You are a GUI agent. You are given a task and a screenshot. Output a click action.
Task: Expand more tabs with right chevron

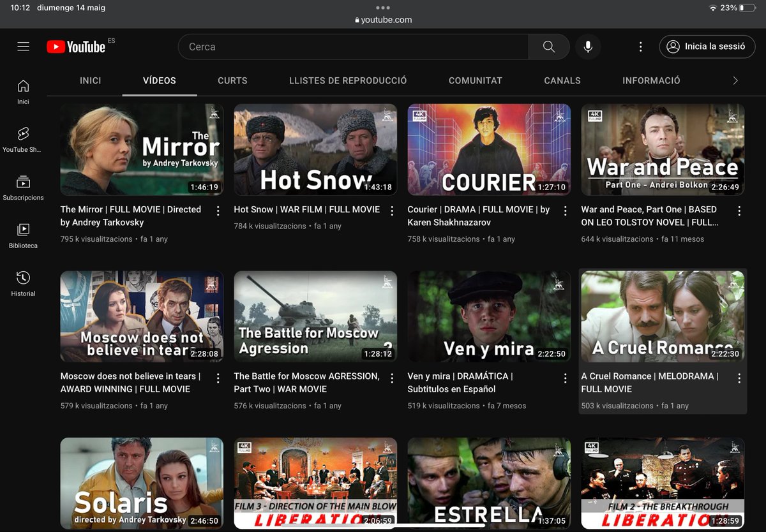point(735,80)
